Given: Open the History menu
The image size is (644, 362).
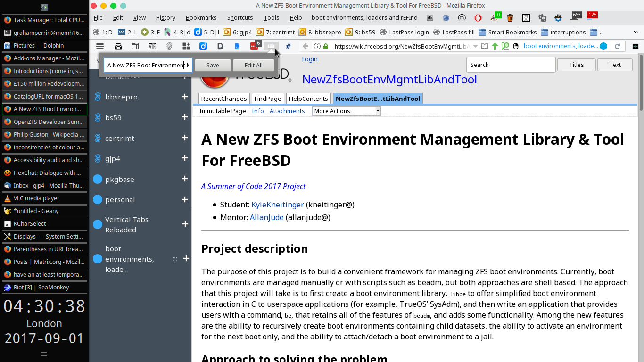Looking at the screenshot, I should [165, 18].
